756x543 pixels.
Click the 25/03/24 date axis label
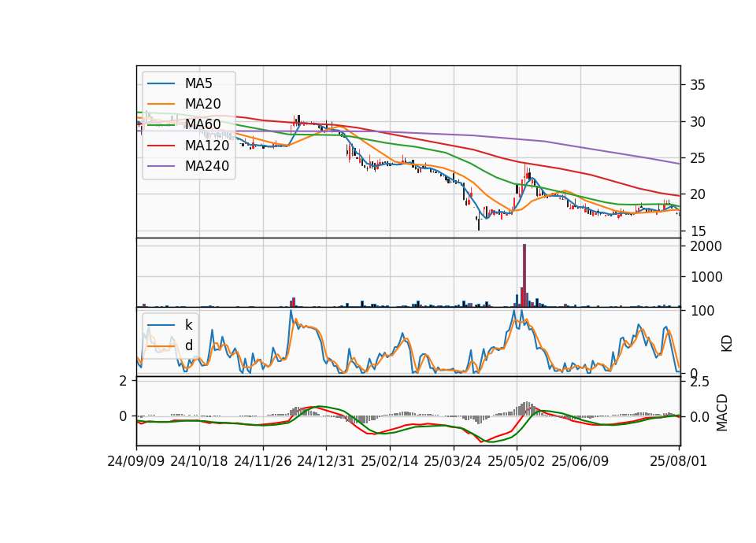pyautogui.click(x=453, y=461)
